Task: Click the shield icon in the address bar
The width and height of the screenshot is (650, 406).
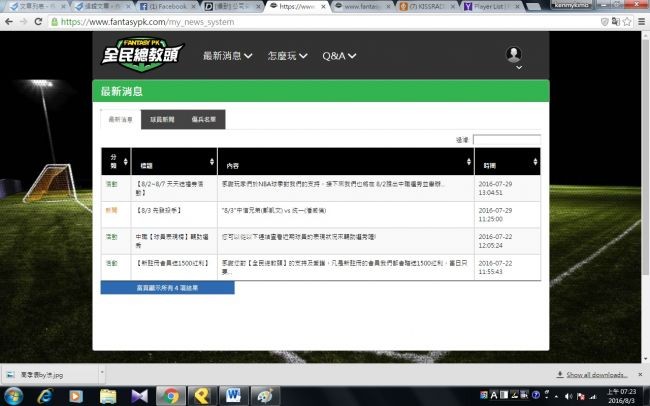Action: coord(604,22)
